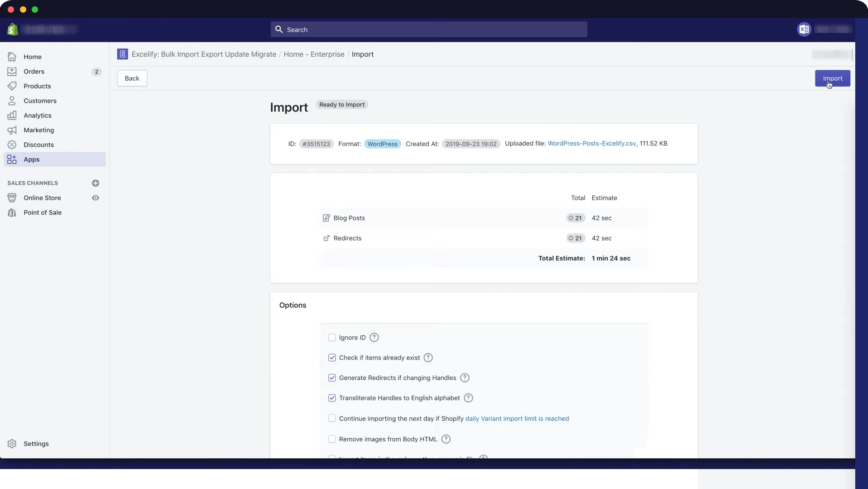Open help for Check if items already exist

(428, 358)
